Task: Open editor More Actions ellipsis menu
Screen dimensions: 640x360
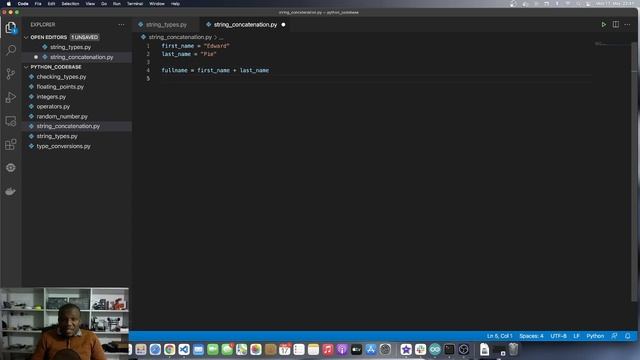Action: click(x=627, y=24)
